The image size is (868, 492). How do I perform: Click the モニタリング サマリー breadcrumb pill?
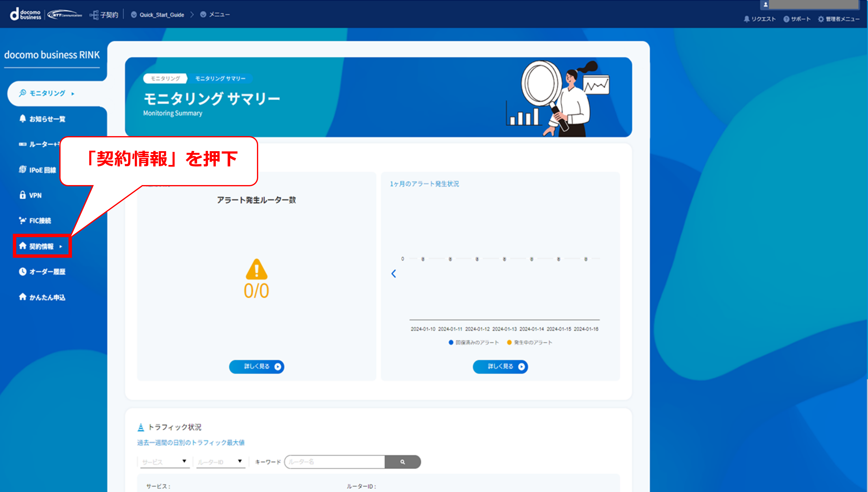tap(220, 78)
